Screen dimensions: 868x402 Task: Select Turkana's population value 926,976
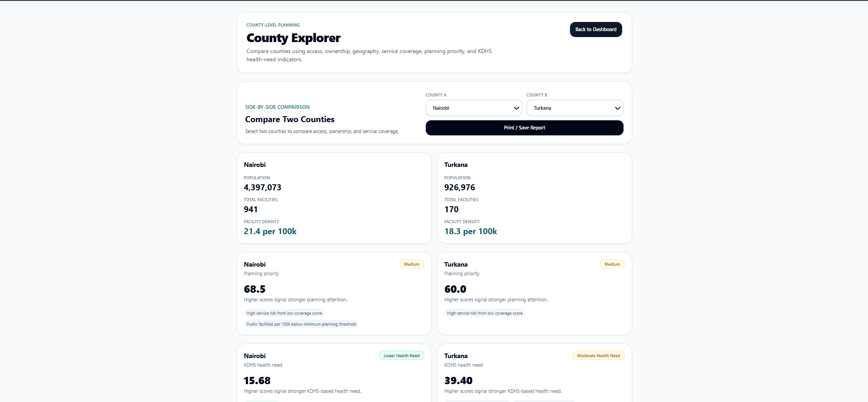click(x=460, y=188)
